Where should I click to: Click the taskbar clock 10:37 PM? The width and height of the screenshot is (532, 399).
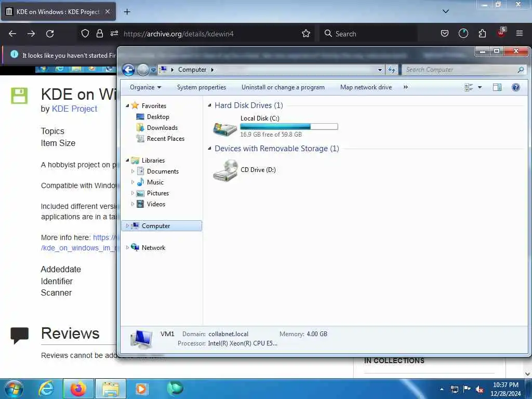click(505, 389)
